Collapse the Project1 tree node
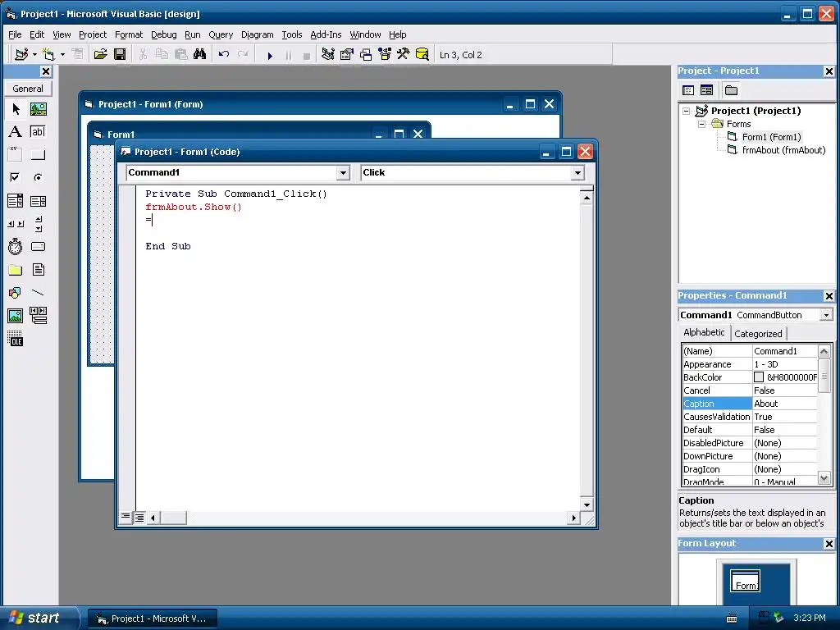Viewport: 840px width, 630px height. 687,111
